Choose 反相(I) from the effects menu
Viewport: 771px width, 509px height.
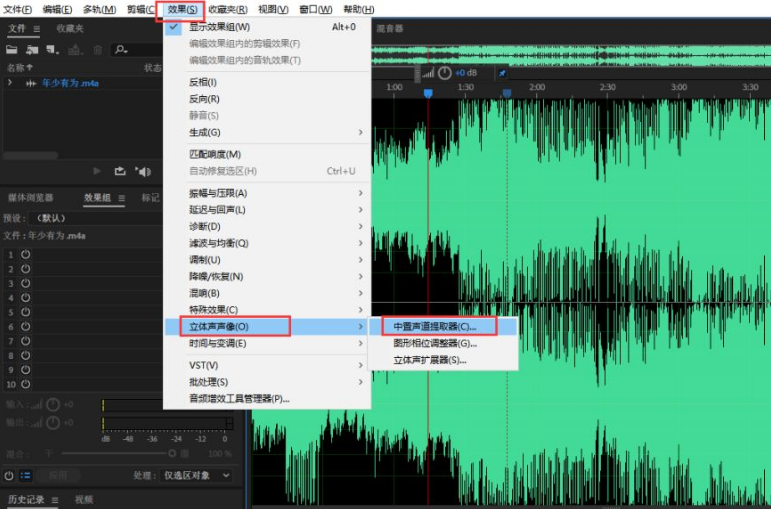click(x=267, y=82)
